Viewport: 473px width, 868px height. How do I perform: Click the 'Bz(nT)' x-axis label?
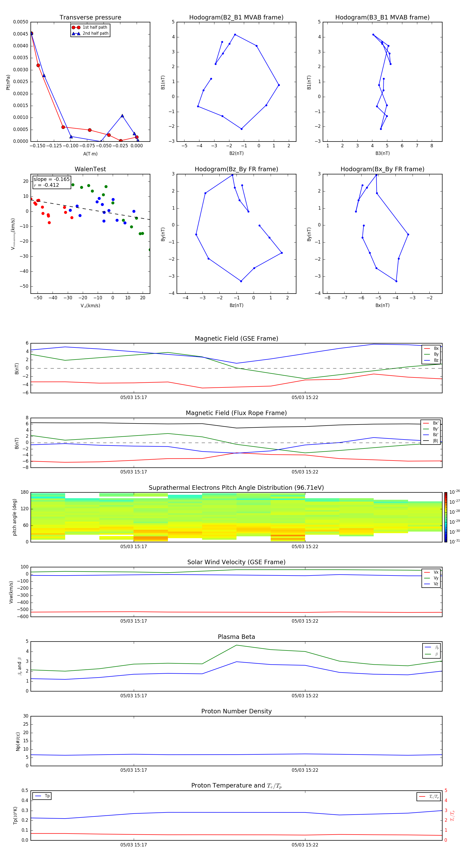pyautogui.click(x=236, y=305)
